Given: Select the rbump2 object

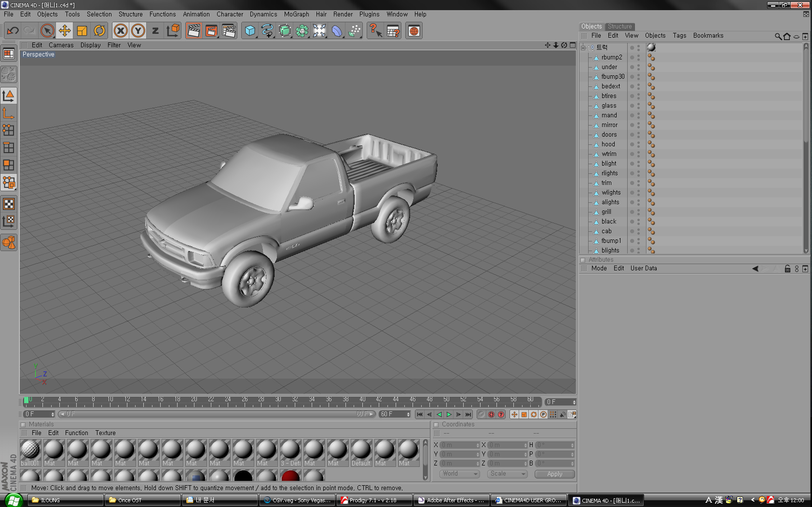Looking at the screenshot, I should (612, 57).
